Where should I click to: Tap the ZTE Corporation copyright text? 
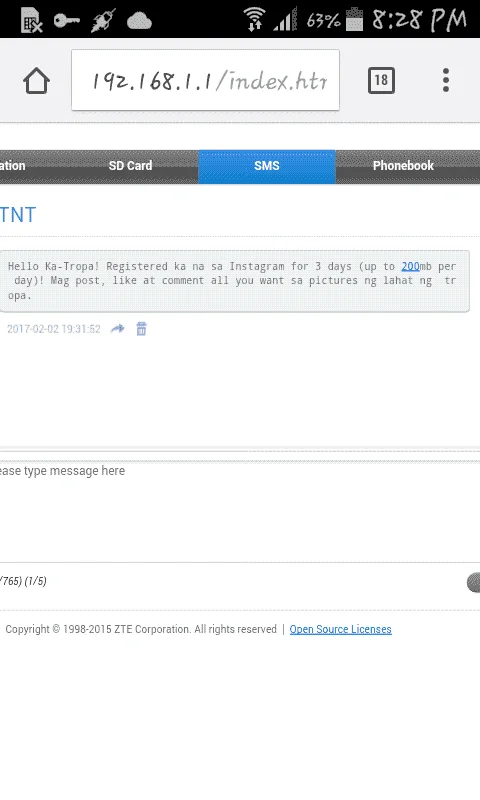(141, 629)
